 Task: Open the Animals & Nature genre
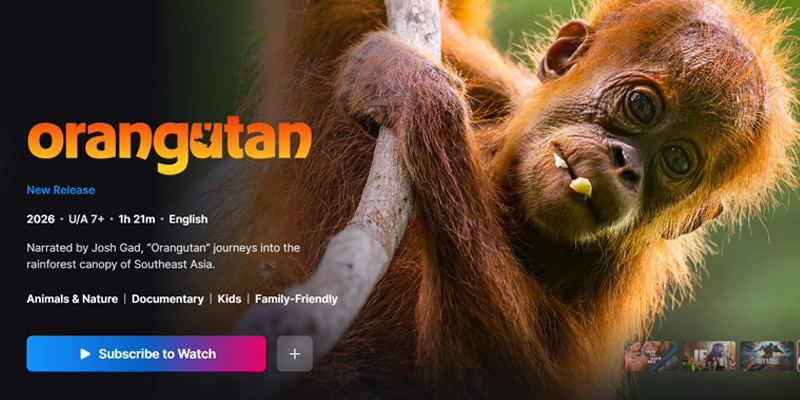pos(72,299)
